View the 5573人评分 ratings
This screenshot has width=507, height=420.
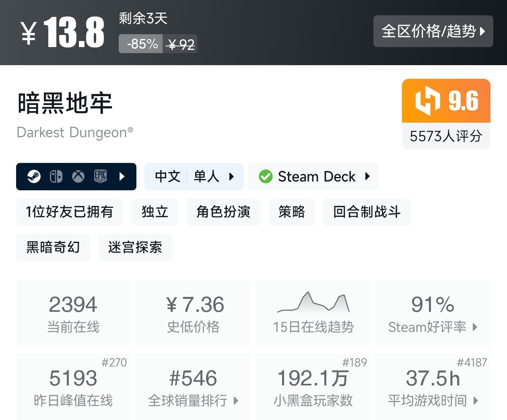click(446, 136)
